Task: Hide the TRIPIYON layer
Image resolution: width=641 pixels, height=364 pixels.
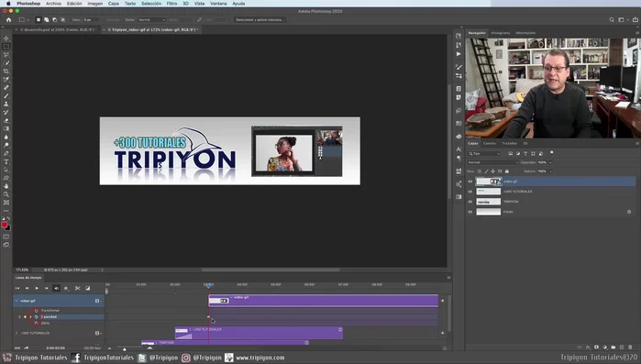Action: (470, 202)
